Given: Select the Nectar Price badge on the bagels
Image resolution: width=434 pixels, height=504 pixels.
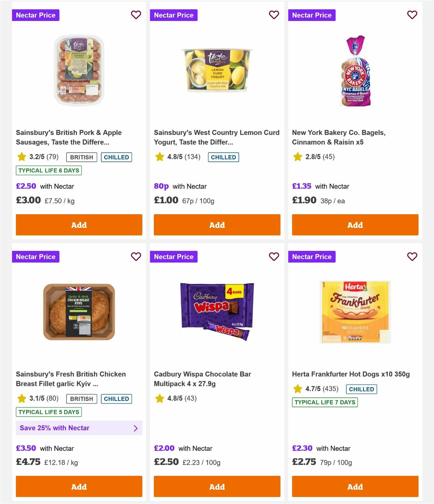Looking at the screenshot, I should click(x=312, y=15).
